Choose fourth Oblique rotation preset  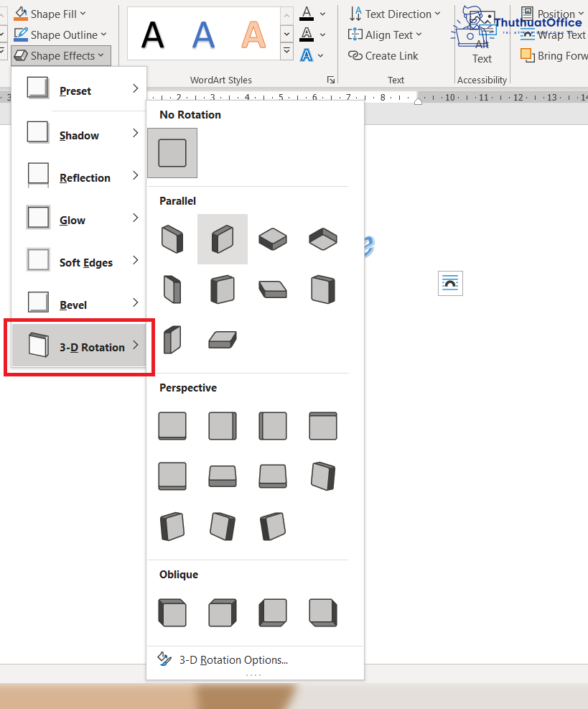pos(322,613)
